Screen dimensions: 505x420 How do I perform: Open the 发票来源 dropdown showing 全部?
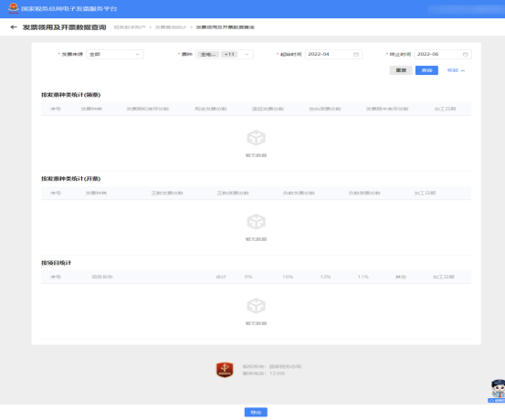(115, 54)
